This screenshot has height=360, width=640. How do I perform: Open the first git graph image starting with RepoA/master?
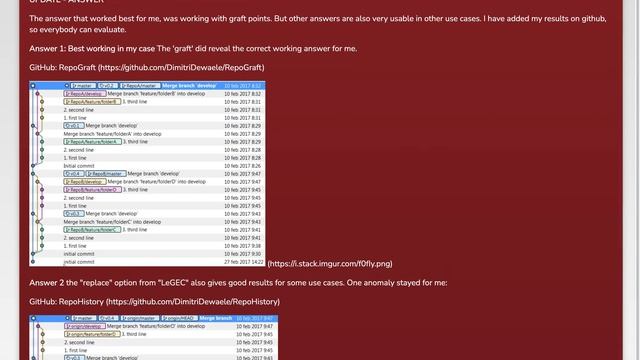pos(147,173)
